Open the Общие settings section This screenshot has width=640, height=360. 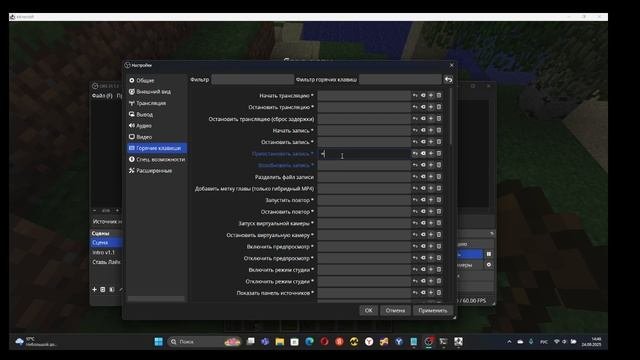coord(156,80)
